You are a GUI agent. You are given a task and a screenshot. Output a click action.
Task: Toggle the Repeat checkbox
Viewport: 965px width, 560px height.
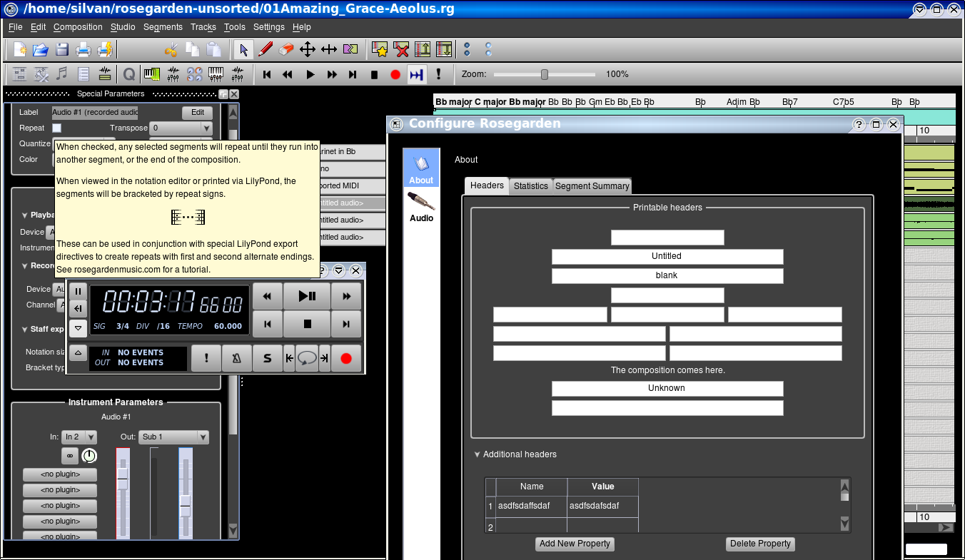point(57,128)
